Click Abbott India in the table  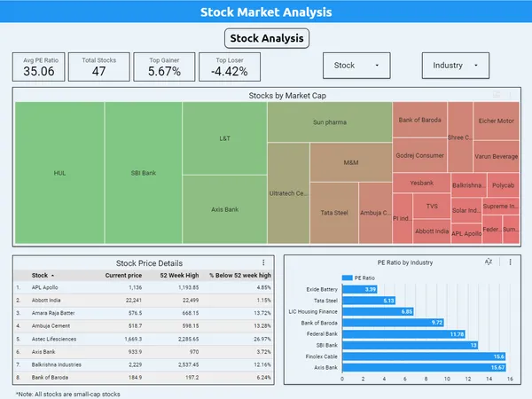point(46,301)
